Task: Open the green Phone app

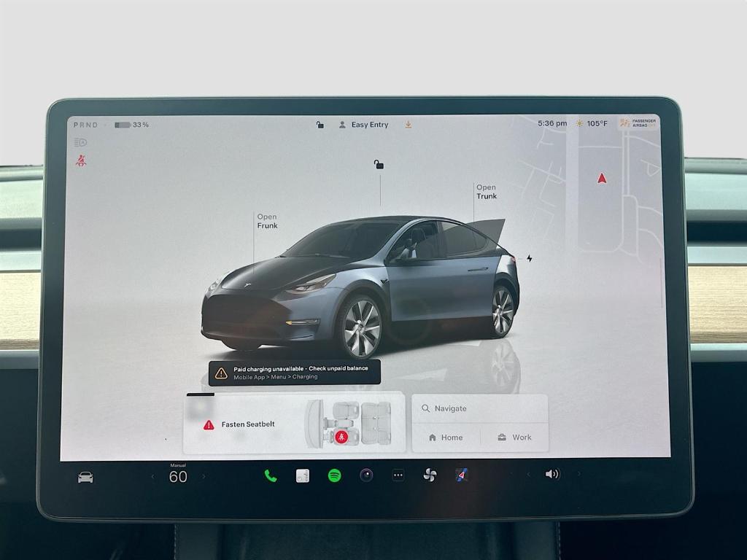Action: click(x=271, y=475)
